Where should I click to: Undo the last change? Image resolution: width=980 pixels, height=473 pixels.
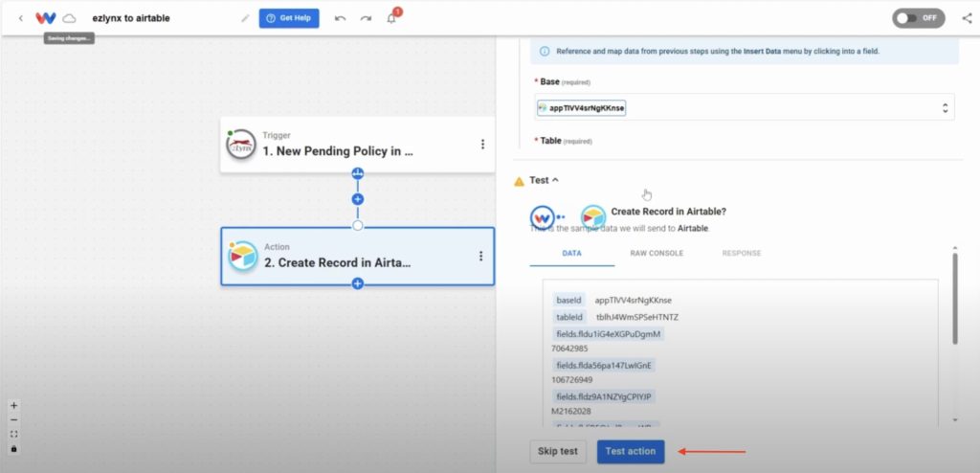point(340,18)
